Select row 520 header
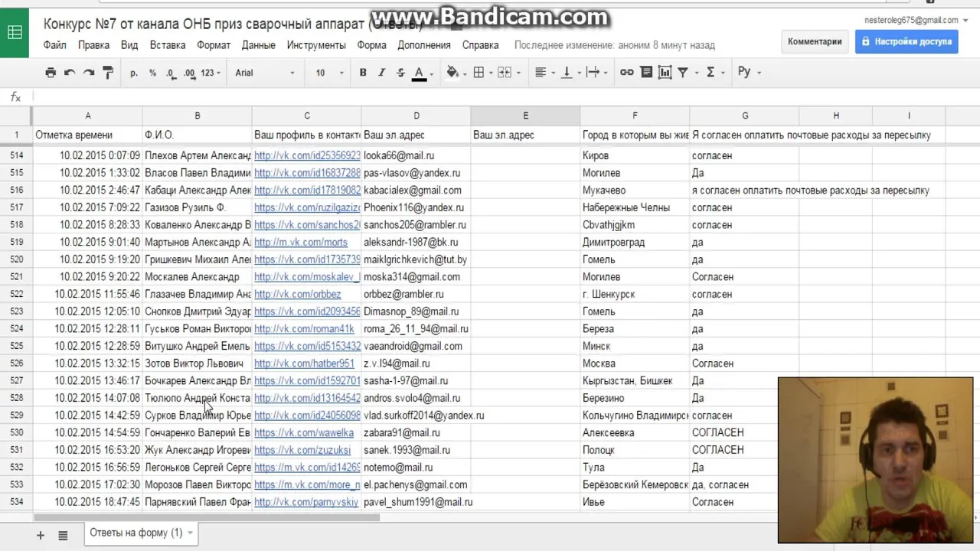The image size is (980, 551). click(16, 259)
